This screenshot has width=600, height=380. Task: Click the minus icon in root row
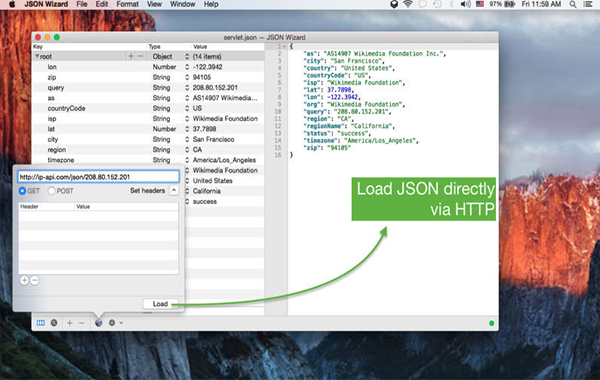coord(140,56)
